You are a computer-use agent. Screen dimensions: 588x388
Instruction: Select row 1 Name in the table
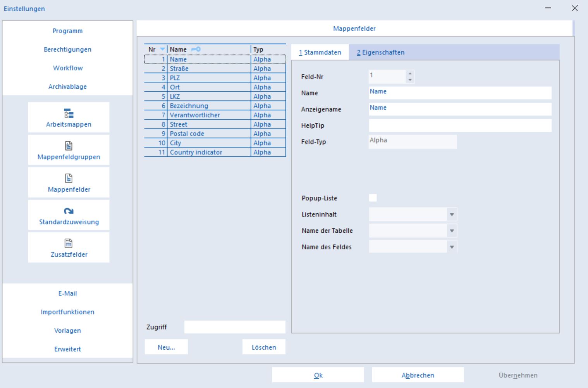(x=215, y=59)
